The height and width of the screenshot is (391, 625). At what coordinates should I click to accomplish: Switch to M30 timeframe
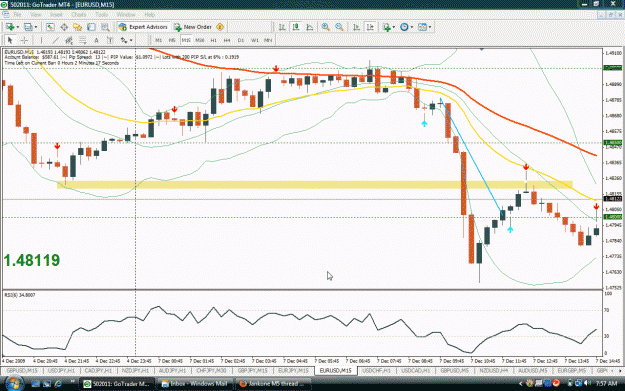click(x=200, y=40)
